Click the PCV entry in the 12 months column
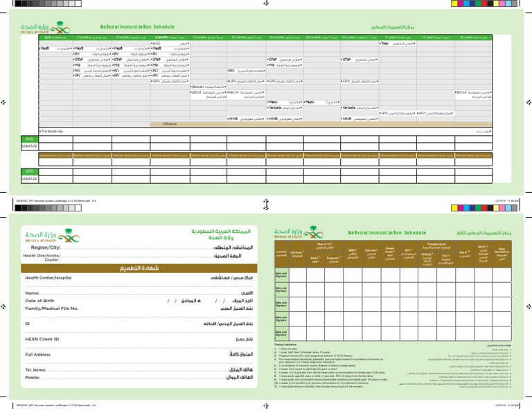 pyautogui.click(x=246, y=71)
